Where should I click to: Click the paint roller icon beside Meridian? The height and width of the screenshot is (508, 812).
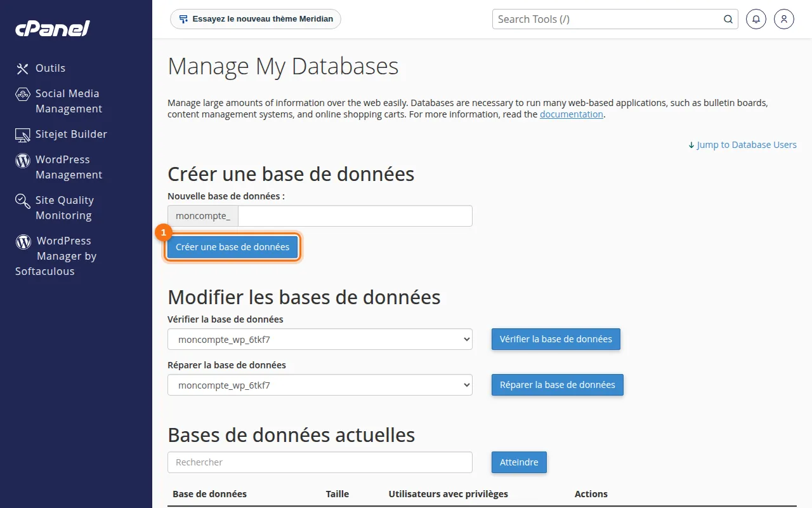pos(183,19)
